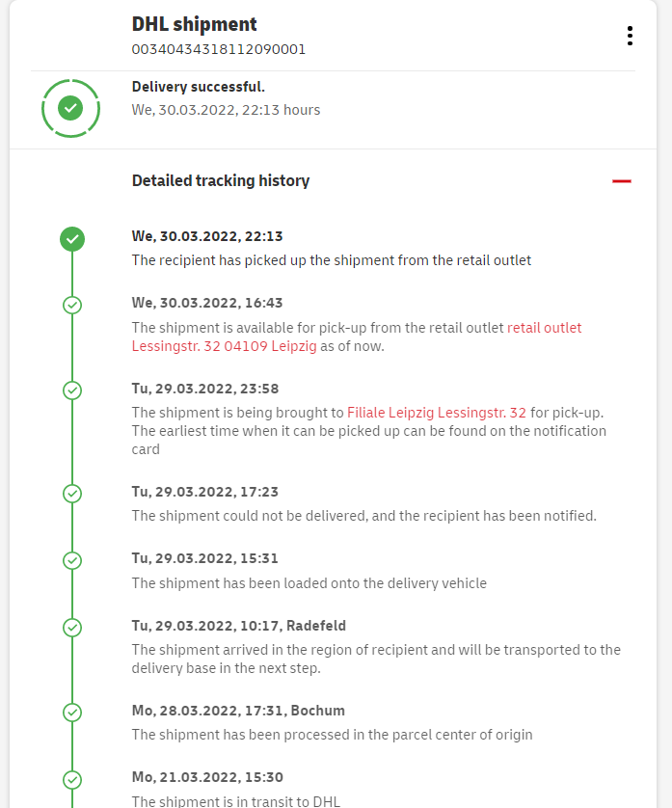Click the Mo, 28.03.2022, 17:31, Bochum timestamp

coord(238,711)
